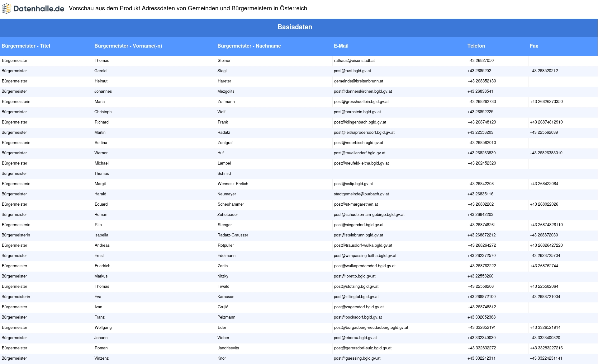Image resolution: width=598 pixels, height=364 pixels.
Task: Click the Telefon column header
Action: 476,46
